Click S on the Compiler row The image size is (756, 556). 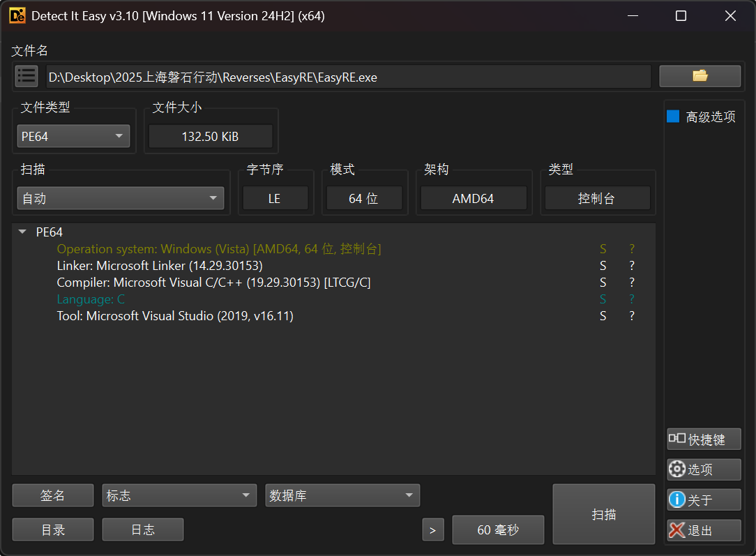click(603, 282)
